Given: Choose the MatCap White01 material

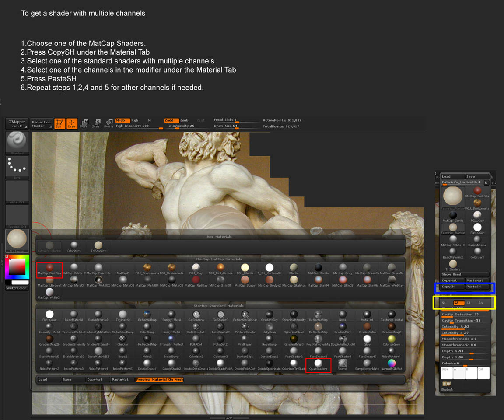Looking at the screenshot, I should coord(49,294).
